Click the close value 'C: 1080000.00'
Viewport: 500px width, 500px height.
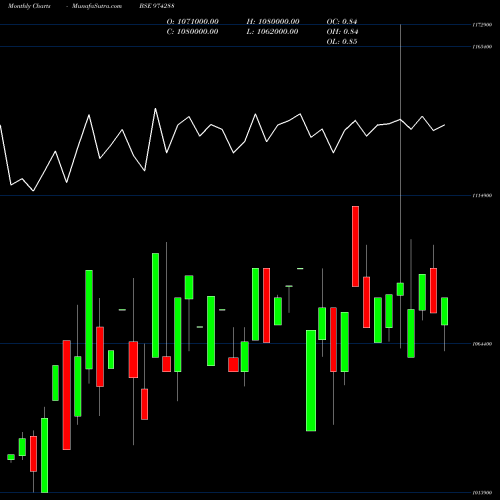tap(193, 32)
